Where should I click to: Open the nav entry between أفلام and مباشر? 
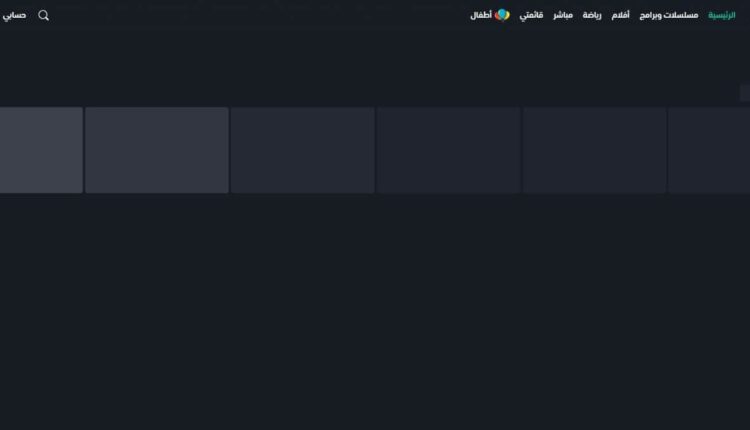pos(592,15)
